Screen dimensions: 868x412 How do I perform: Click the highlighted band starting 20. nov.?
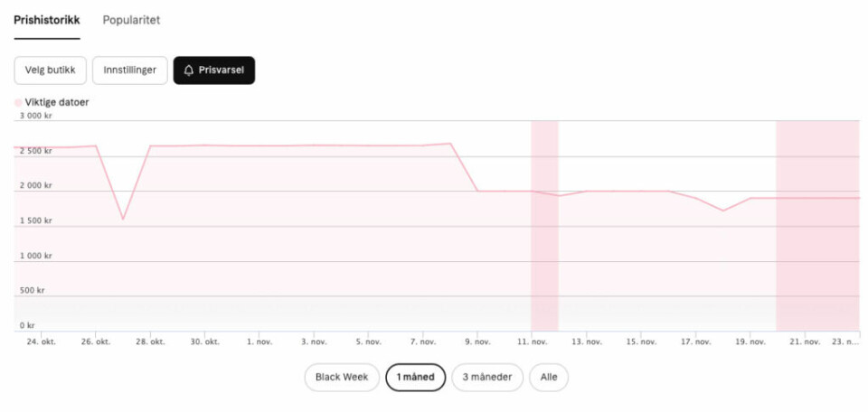click(817, 226)
